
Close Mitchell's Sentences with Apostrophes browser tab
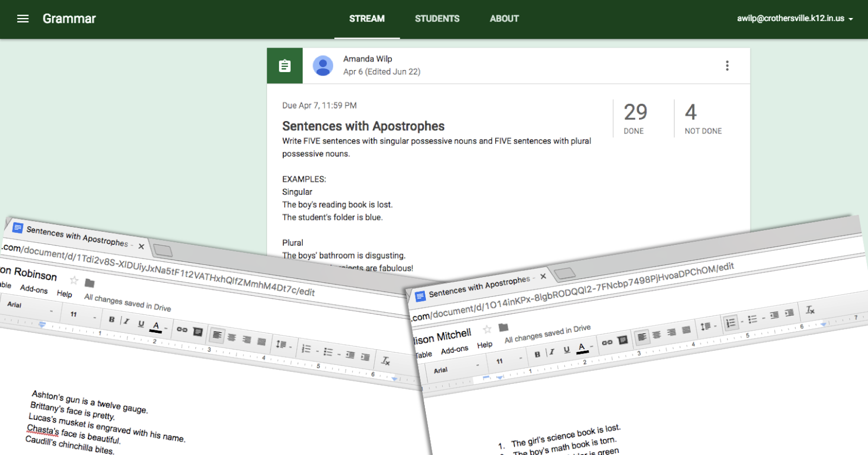[543, 276]
